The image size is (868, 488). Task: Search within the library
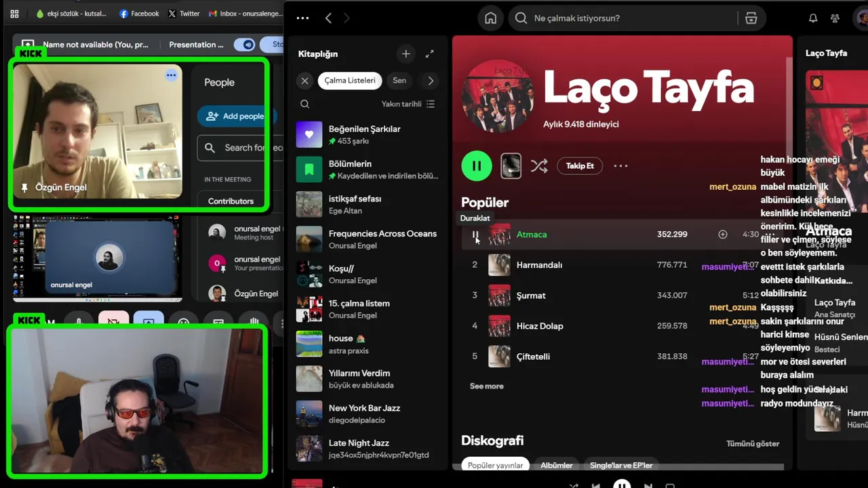click(304, 104)
